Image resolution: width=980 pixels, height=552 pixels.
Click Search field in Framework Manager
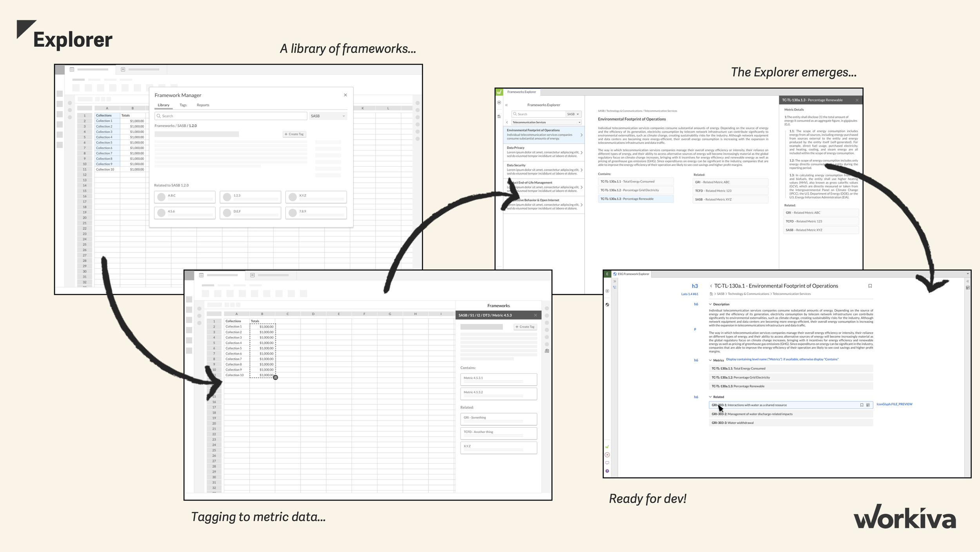click(231, 116)
